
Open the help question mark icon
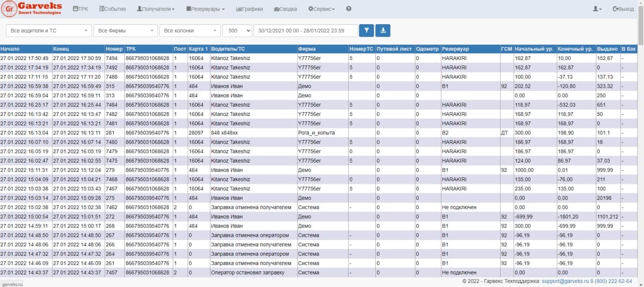(x=349, y=9)
